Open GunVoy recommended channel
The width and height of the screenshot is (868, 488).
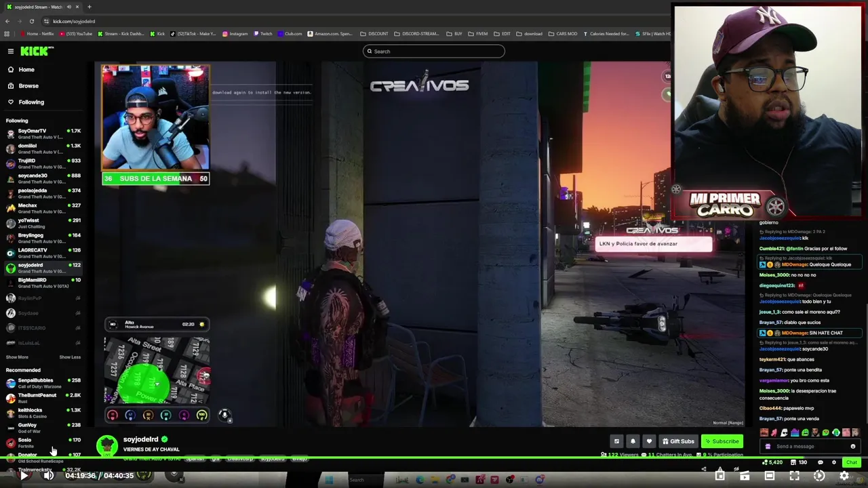click(x=43, y=428)
